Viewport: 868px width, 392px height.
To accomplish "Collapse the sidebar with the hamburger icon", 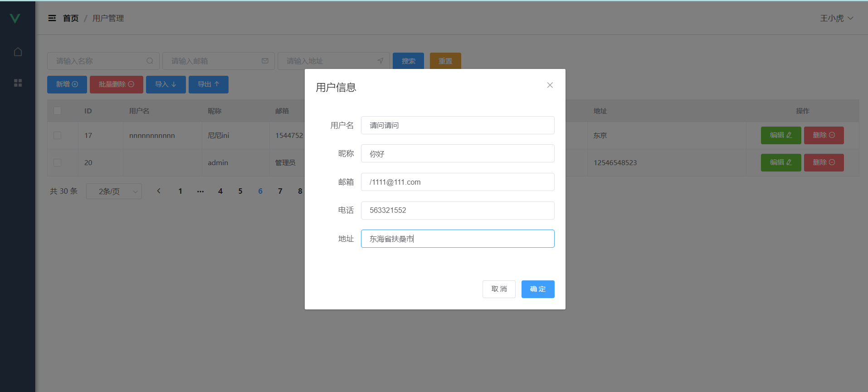I will pyautogui.click(x=52, y=18).
